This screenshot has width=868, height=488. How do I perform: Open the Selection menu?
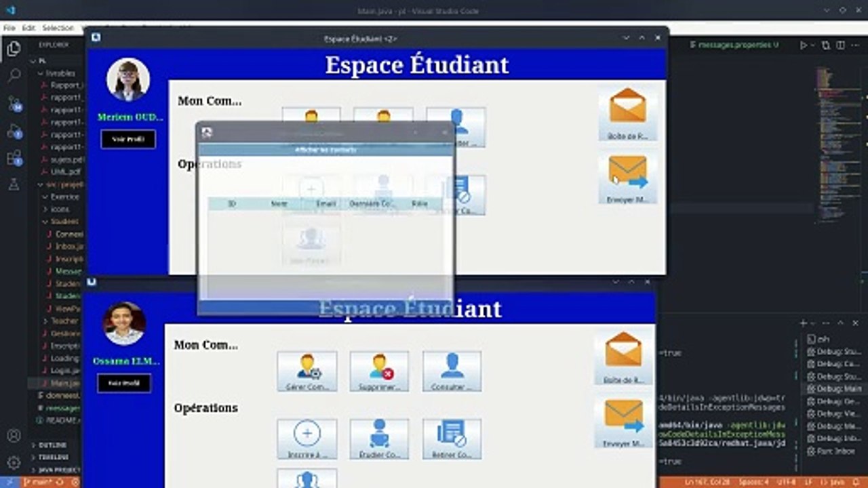point(58,28)
